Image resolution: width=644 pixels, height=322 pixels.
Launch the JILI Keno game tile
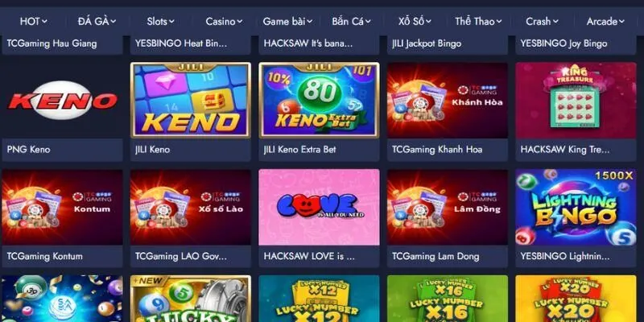191,100
